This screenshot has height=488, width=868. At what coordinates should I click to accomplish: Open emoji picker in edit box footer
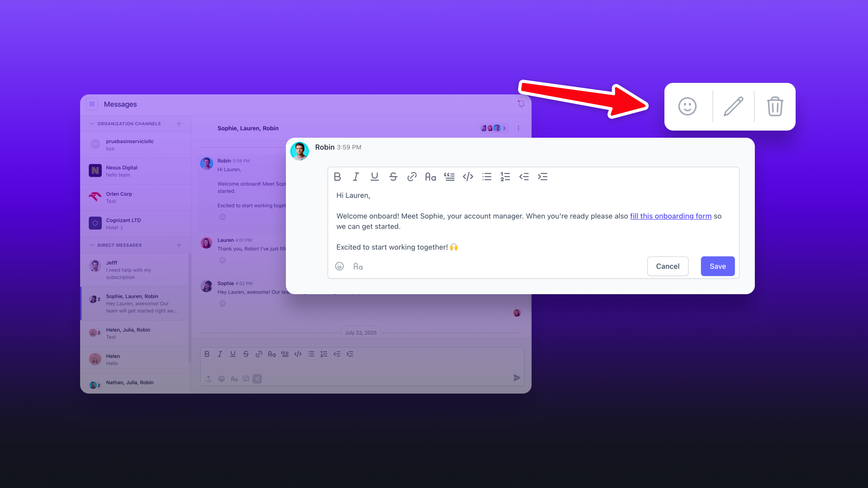click(x=339, y=266)
